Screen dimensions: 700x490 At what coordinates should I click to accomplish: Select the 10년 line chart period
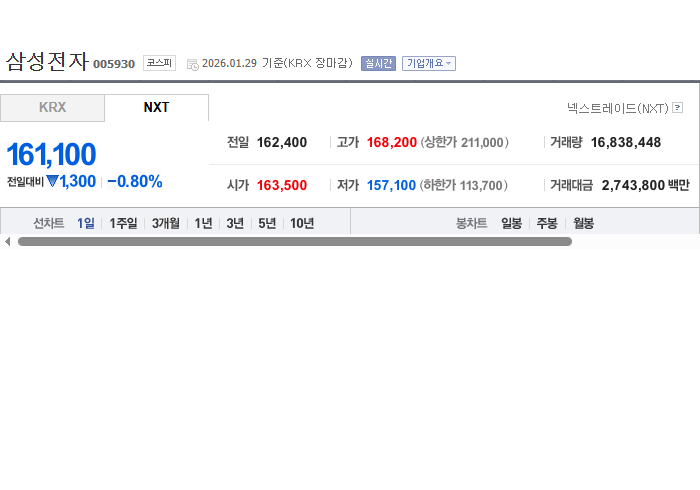point(302,223)
